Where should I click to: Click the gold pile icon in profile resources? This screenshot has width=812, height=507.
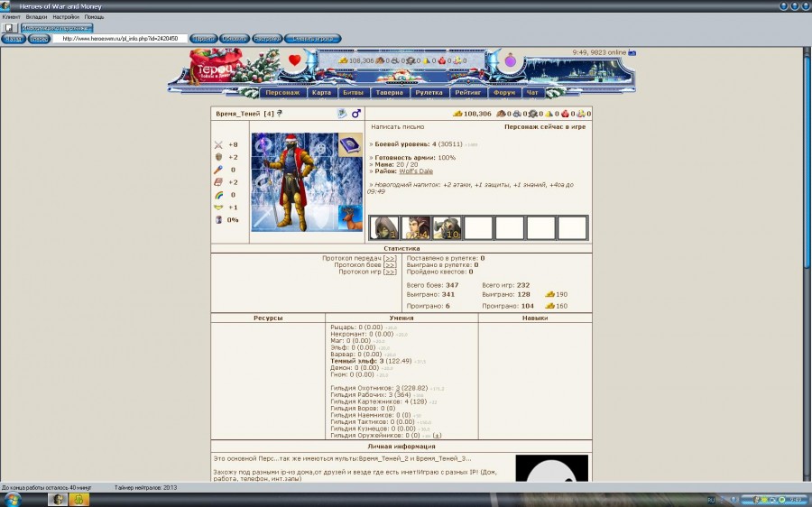point(457,114)
